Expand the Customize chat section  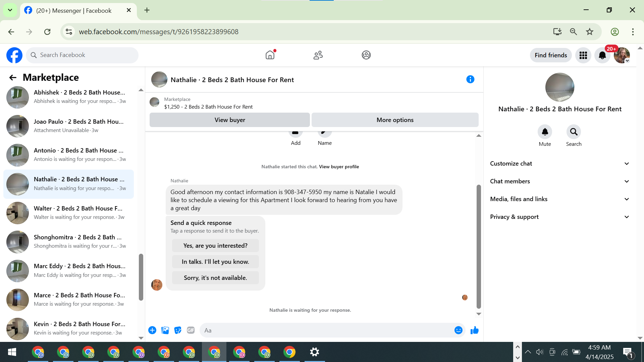click(559, 164)
